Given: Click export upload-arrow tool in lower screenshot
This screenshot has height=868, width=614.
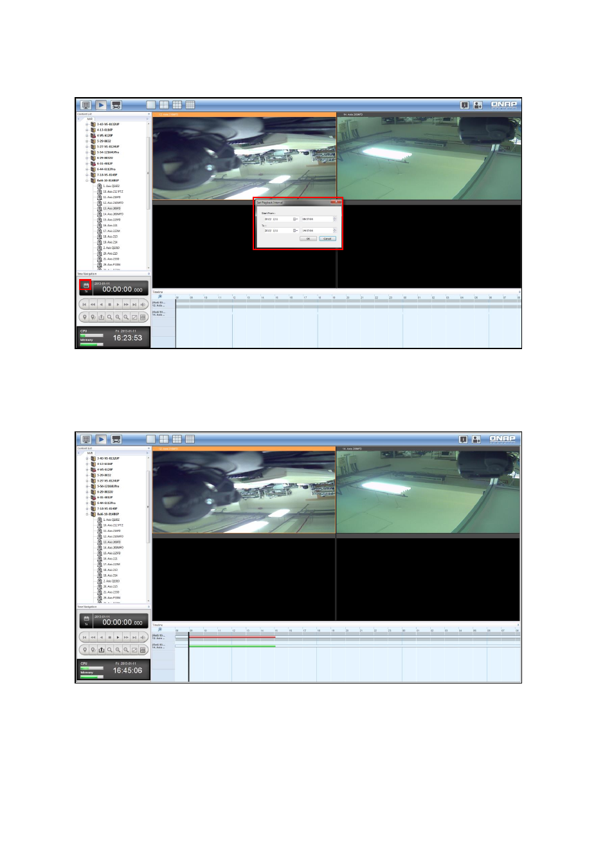Looking at the screenshot, I should [101, 649].
